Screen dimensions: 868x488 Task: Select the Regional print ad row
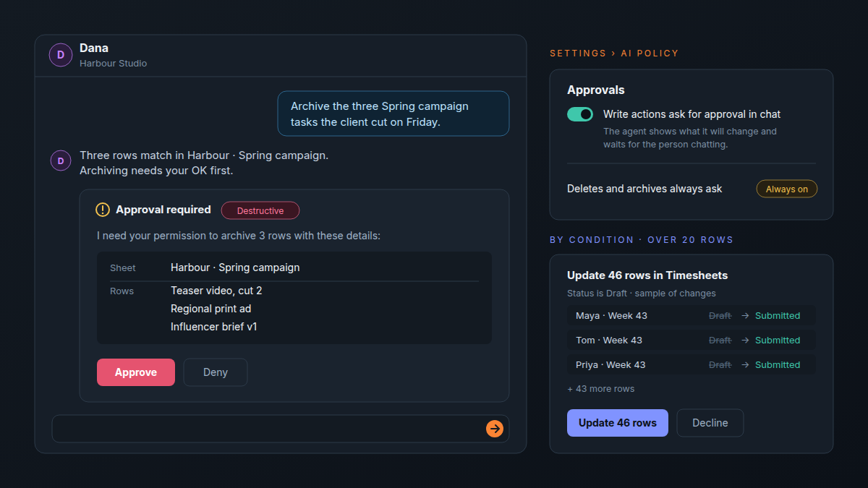(x=211, y=309)
